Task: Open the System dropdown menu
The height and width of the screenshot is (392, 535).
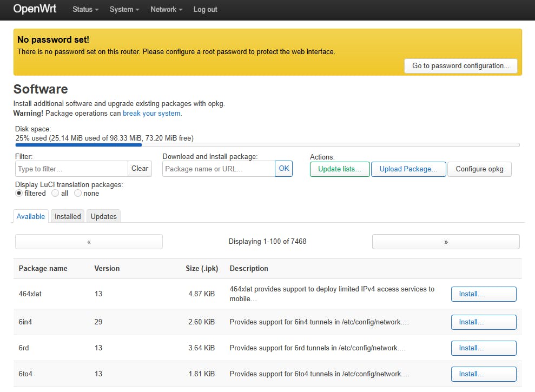Action: point(124,10)
